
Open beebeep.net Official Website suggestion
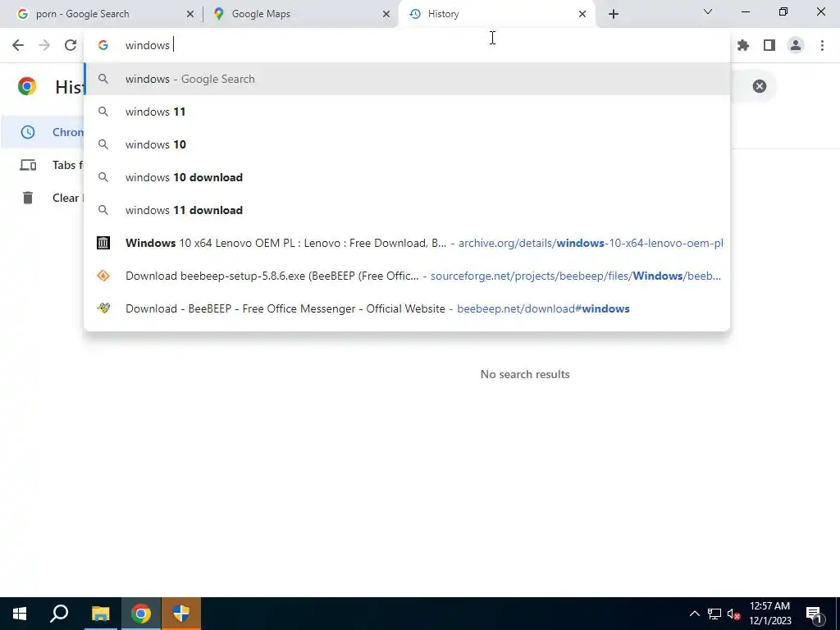tap(407, 308)
